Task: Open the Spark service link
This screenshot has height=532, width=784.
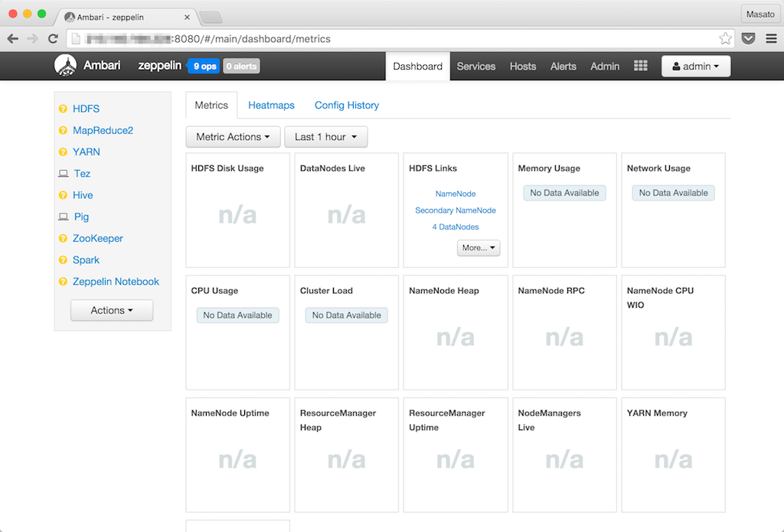Action: (86, 260)
